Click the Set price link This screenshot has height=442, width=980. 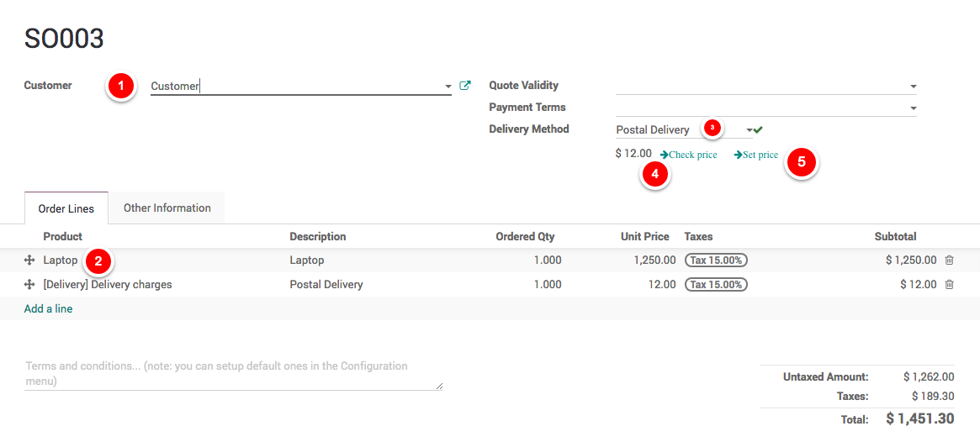click(755, 155)
